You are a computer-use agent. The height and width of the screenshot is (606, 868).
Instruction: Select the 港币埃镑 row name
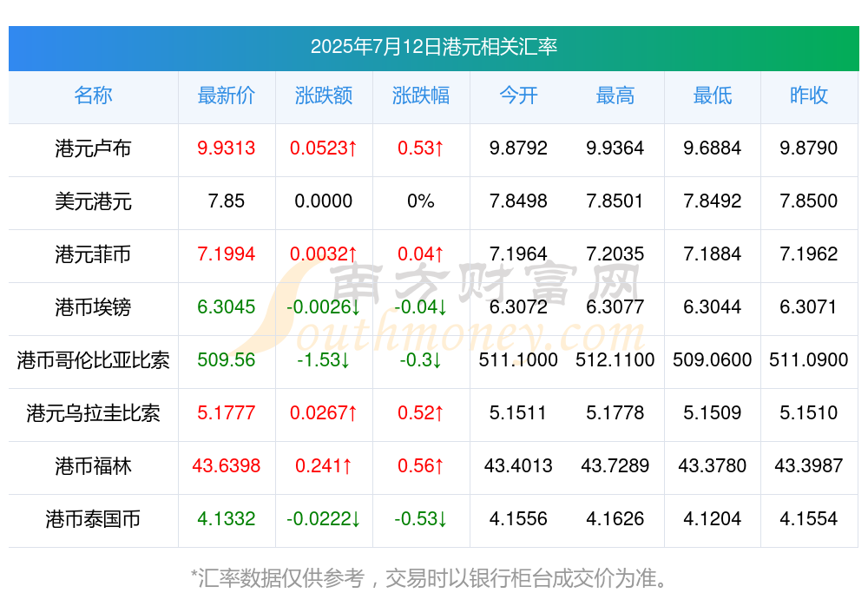pyautogui.click(x=93, y=306)
